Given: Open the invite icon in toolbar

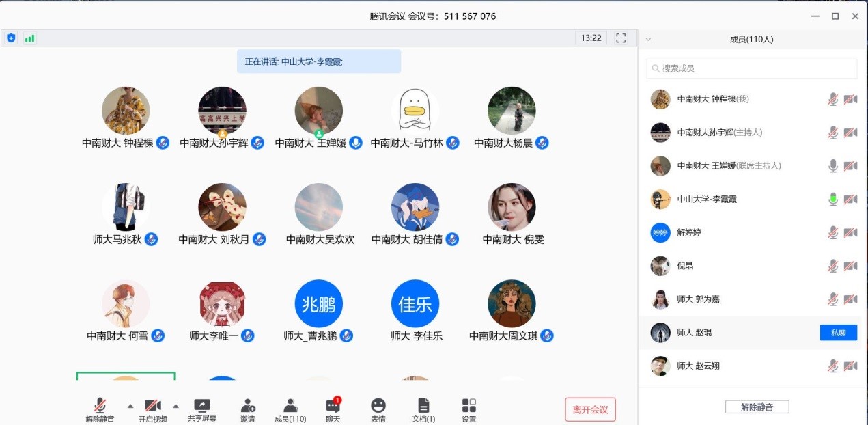Looking at the screenshot, I should pos(248,411).
